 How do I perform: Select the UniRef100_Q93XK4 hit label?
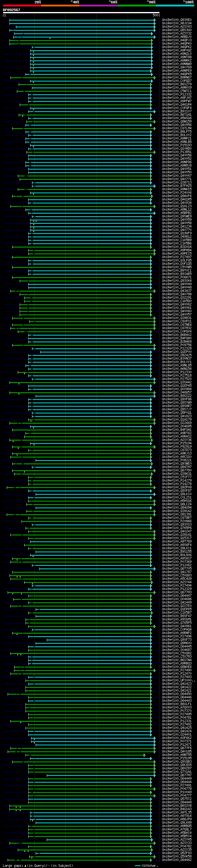click(x=177, y=281)
